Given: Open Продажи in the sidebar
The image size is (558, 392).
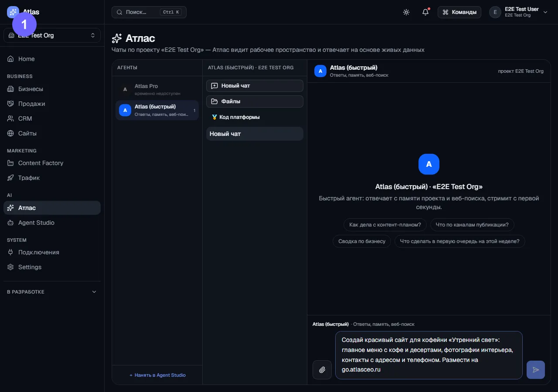Looking at the screenshot, I should click(52, 104).
